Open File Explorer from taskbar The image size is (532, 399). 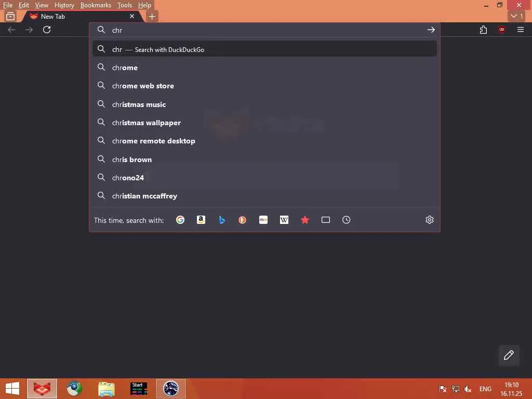[107, 389]
